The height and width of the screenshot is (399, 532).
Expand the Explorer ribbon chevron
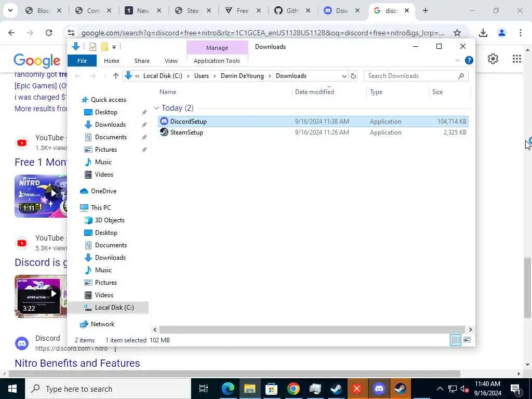point(457,60)
